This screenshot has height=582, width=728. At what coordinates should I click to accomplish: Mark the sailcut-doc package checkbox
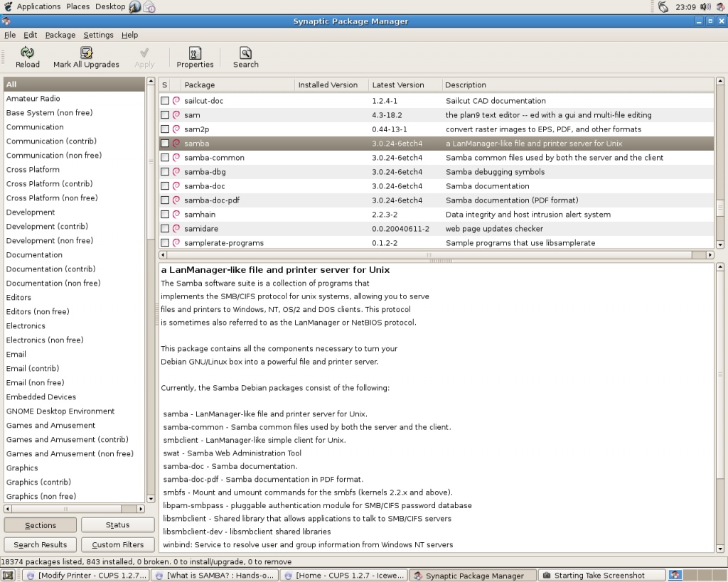(x=165, y=101)
